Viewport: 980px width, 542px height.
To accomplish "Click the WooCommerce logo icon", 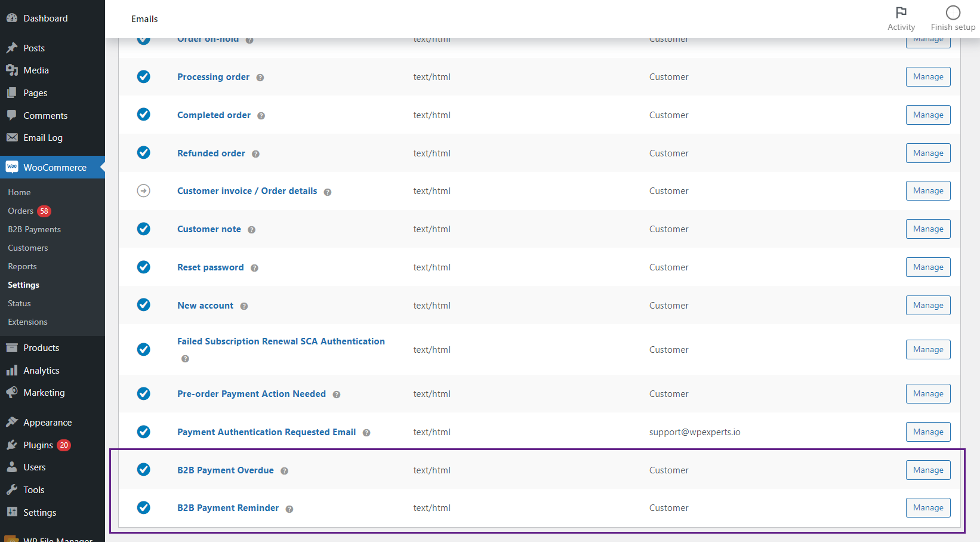I will (12, 167).
